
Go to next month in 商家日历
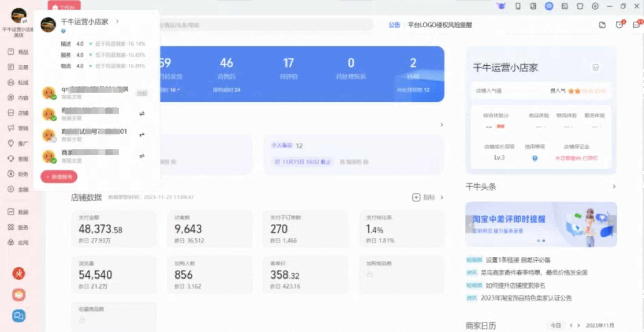(578, 325)
